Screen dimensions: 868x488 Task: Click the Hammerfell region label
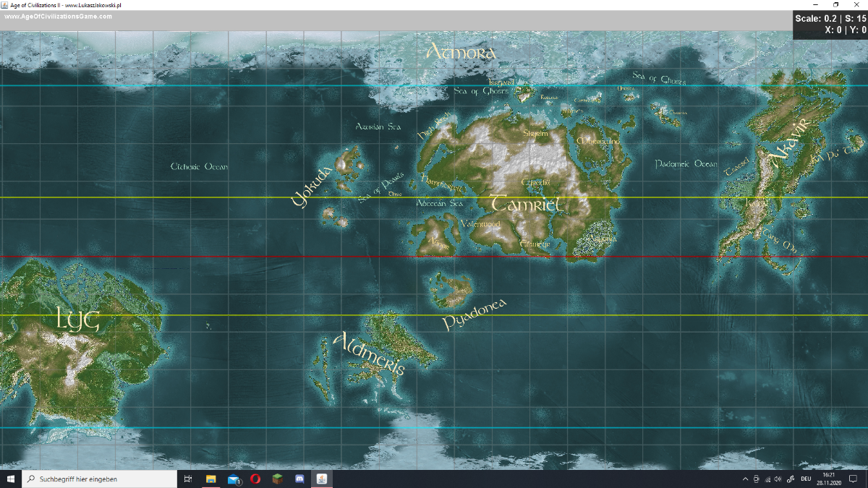tap(441, 184)
